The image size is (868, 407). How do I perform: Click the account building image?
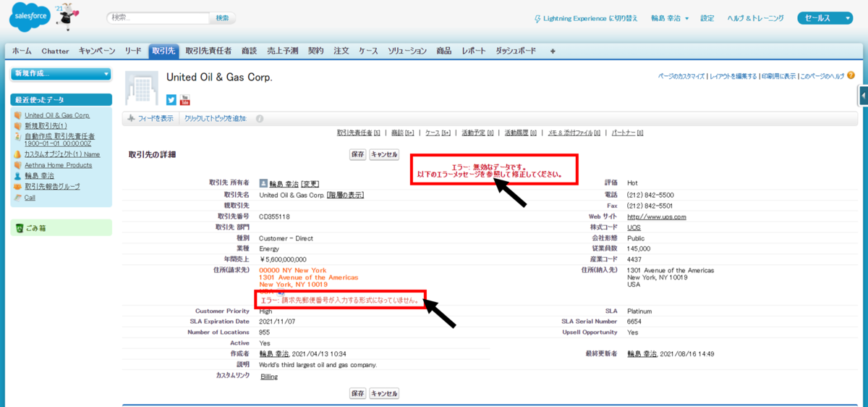(142, 89)
